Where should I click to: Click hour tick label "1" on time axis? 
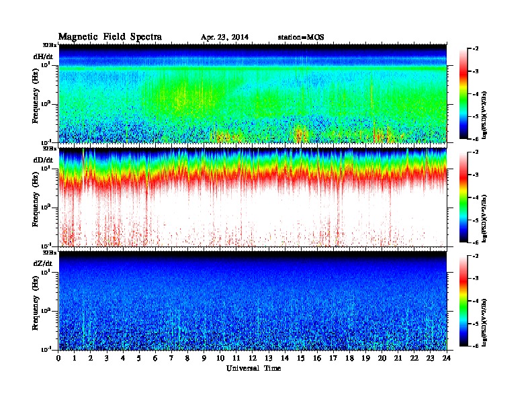pyautogui.click(x=75, y=359)
